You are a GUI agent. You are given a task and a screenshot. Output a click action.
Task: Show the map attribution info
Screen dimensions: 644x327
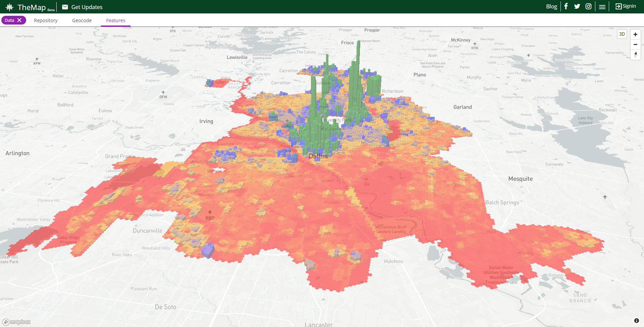636,321
